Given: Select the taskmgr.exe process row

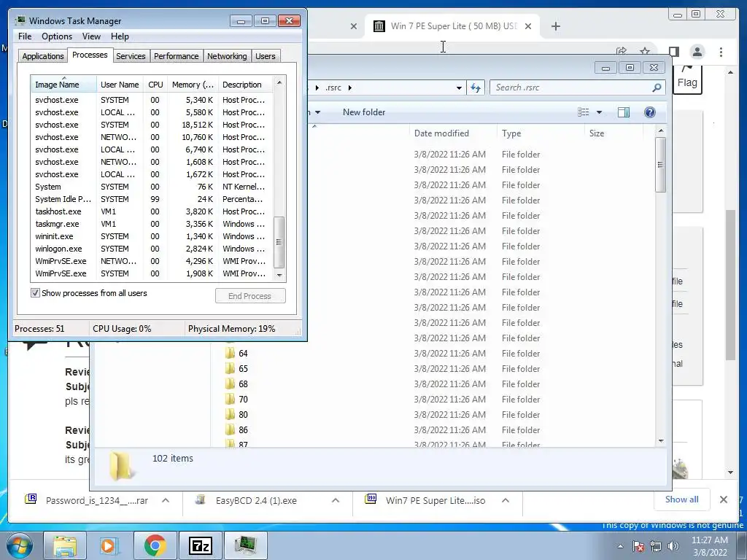Looking at the screenshot, I should point(152,224).
